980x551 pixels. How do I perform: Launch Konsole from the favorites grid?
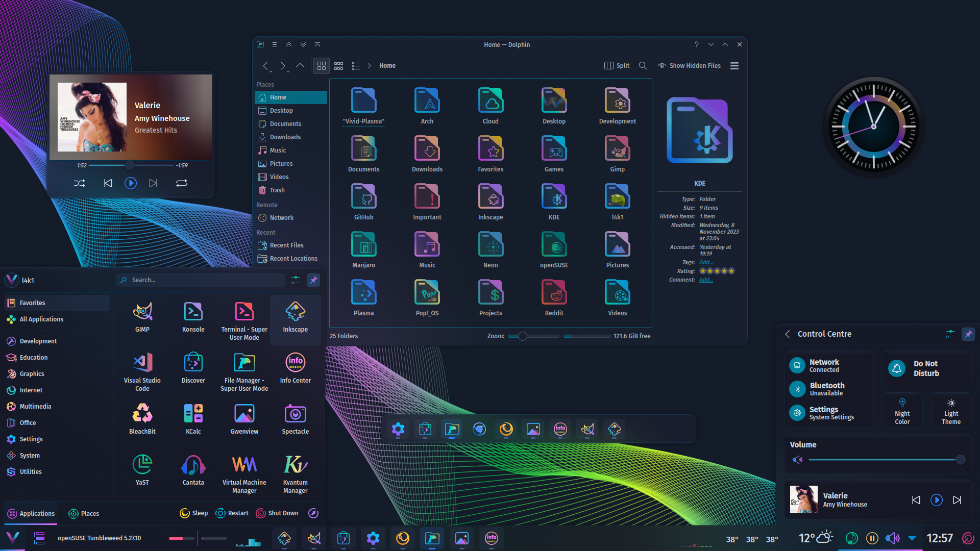coord(193,317)
